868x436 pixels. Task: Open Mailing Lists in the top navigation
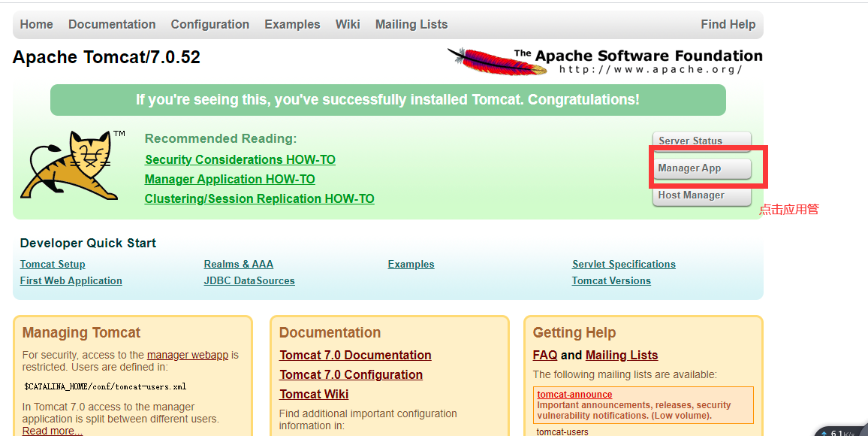pos(411,24)
